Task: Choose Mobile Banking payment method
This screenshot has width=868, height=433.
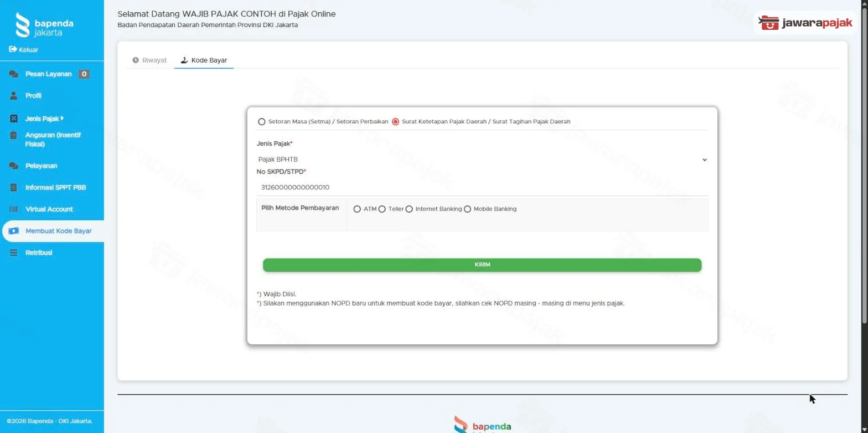Action: coord(467,209)
